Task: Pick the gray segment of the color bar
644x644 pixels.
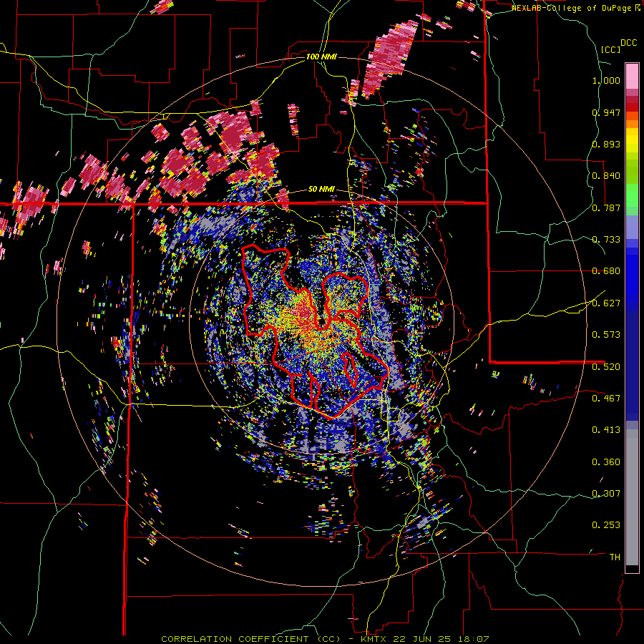Action: point(632,497)
